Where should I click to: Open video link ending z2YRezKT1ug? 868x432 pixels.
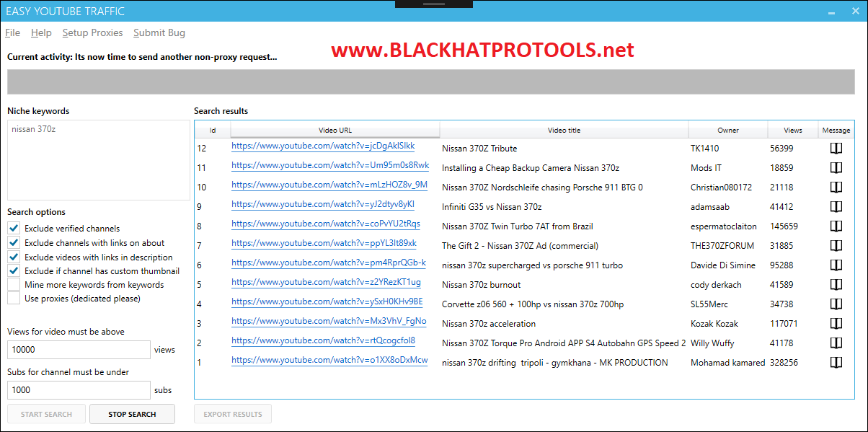click(x=326, y=283)
